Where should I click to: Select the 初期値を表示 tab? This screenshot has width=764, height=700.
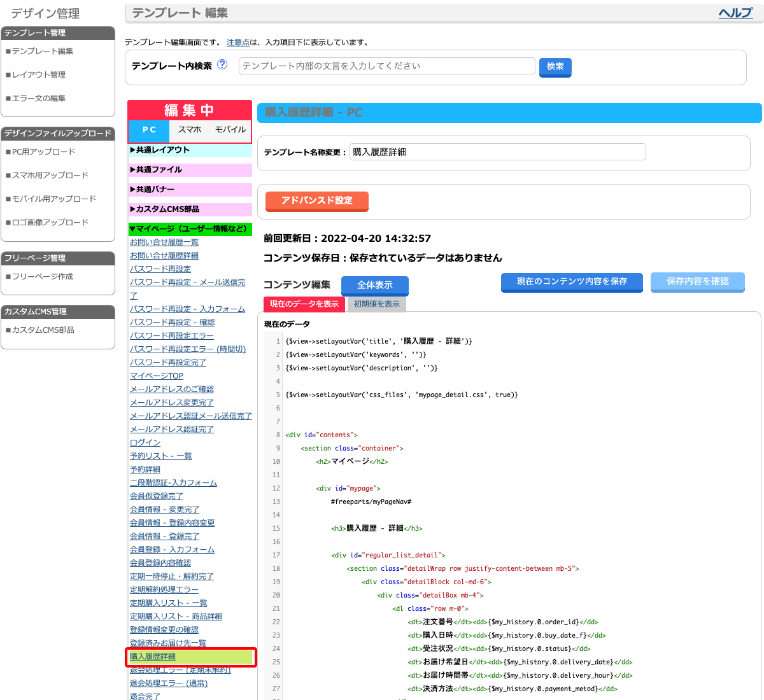tap(376, 304)
